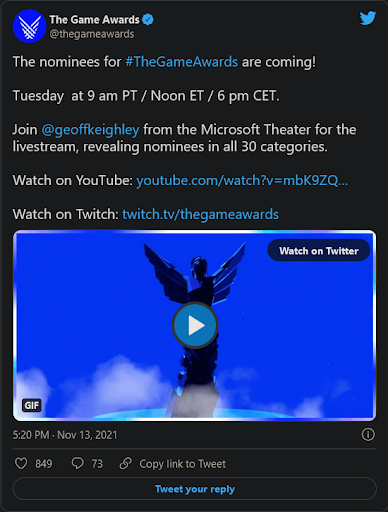Screen dimensions: 388x512
Task: Click Watch on Twitter button
Action: click(319, 250)
